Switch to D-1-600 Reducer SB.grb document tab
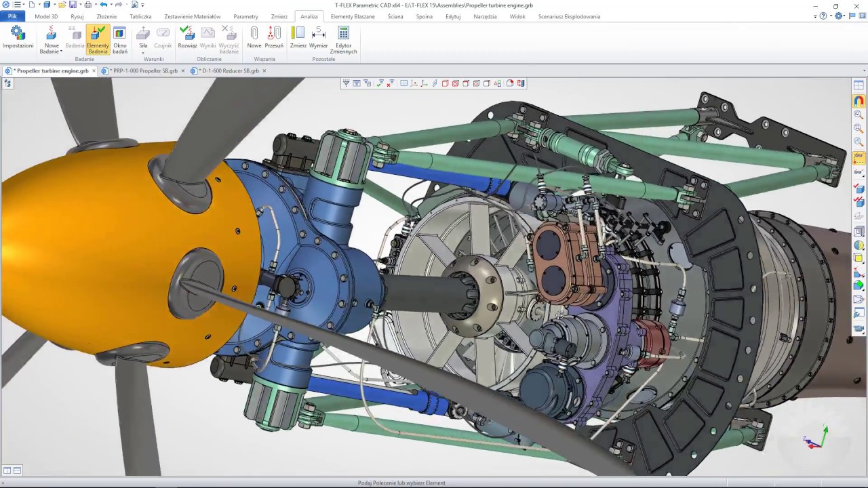 [x=229, y=70]
